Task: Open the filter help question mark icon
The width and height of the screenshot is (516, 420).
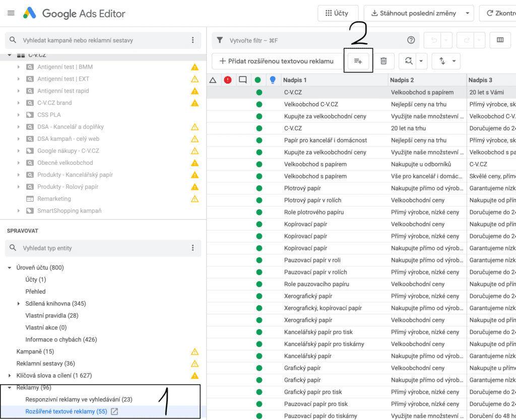Action: pyautogui.click(x=411, y=40)
